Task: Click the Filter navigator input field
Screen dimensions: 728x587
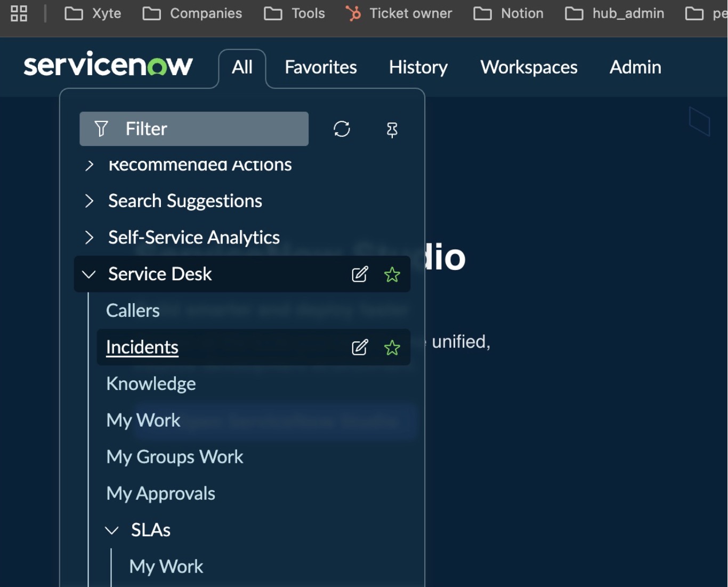Action: point(194,128)
